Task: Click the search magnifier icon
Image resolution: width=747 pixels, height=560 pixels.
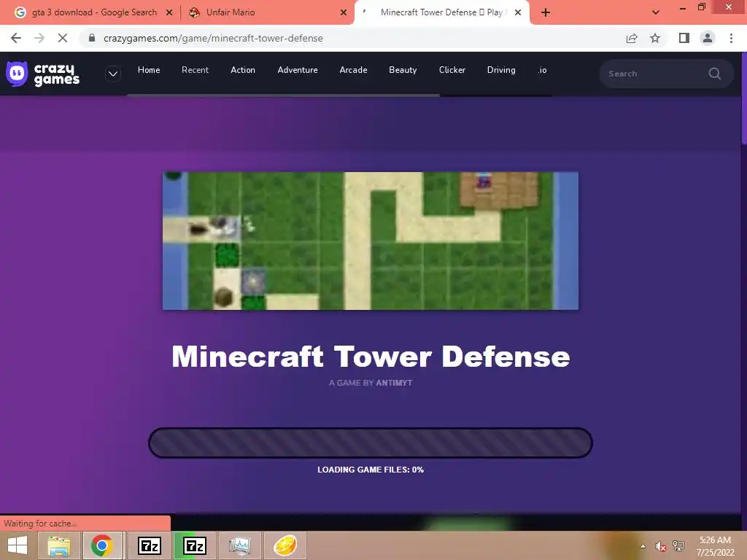Action: click(715, 74)
